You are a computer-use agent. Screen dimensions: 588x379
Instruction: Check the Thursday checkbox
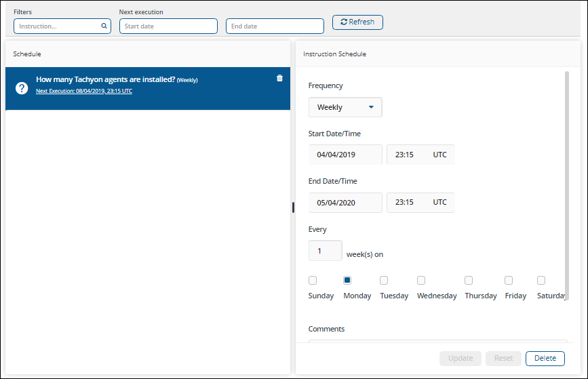point(469,280)
